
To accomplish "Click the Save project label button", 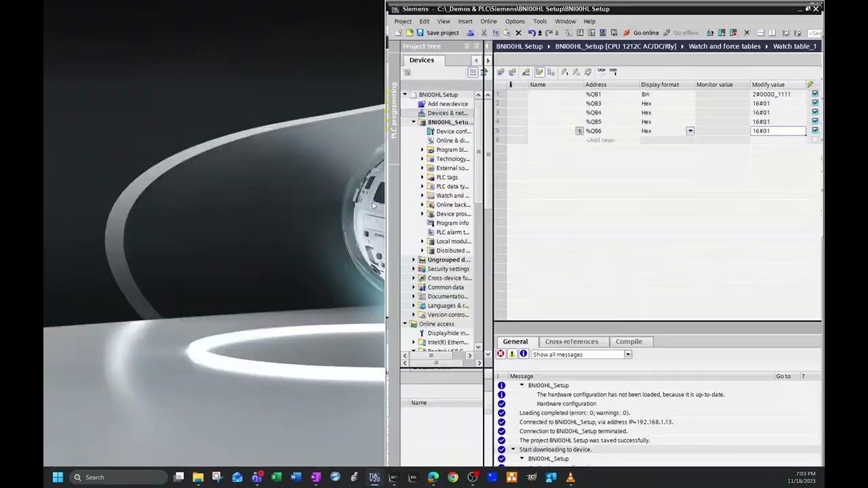I will click(442, 33).
